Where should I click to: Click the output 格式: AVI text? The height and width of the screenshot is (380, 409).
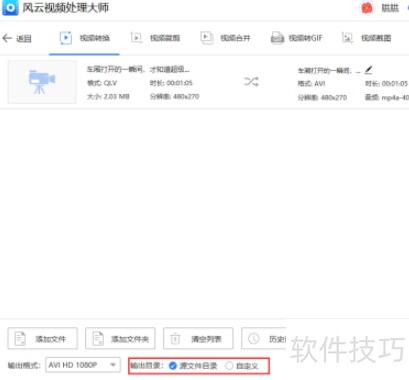pyautogui.click(x=311, y=84)
